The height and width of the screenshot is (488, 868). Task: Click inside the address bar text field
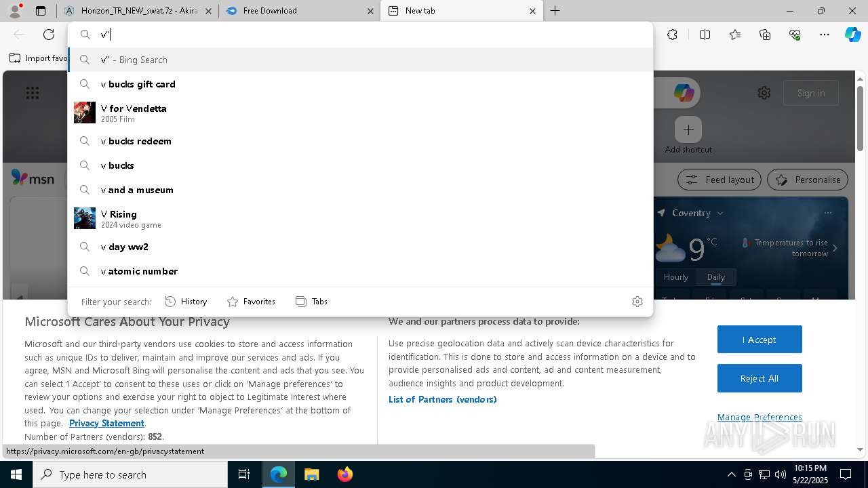pos(360,35)
